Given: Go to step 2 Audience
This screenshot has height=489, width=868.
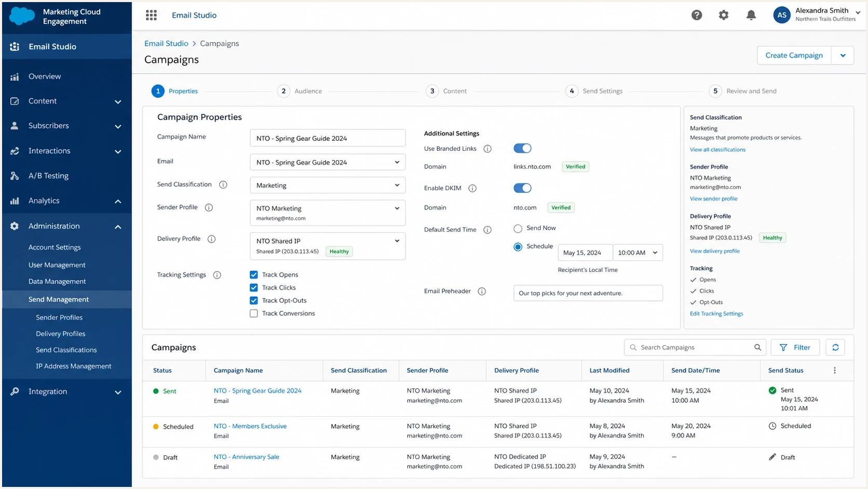Looking at the screenshot, I should (300, 91).
